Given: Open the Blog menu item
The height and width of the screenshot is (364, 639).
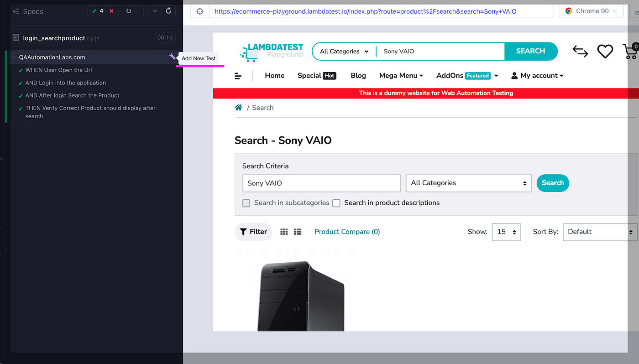Looking at the screenshot, I should (358, 76).
